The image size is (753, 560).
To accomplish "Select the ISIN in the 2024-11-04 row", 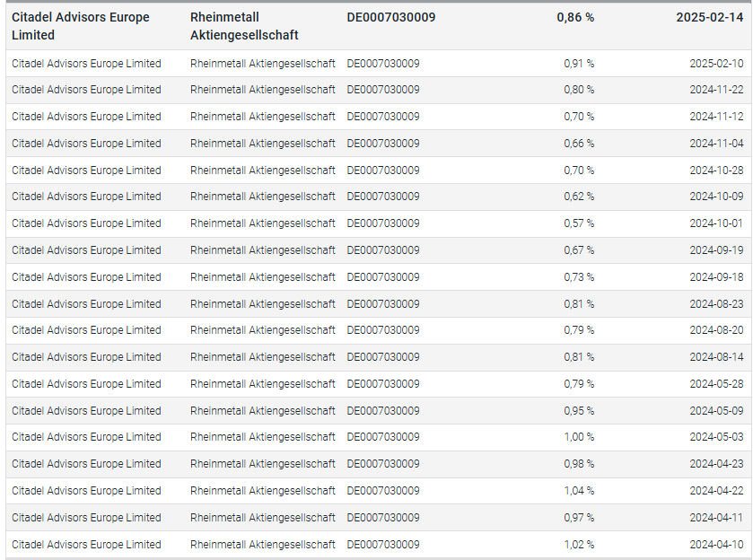I will coord(383,144).
